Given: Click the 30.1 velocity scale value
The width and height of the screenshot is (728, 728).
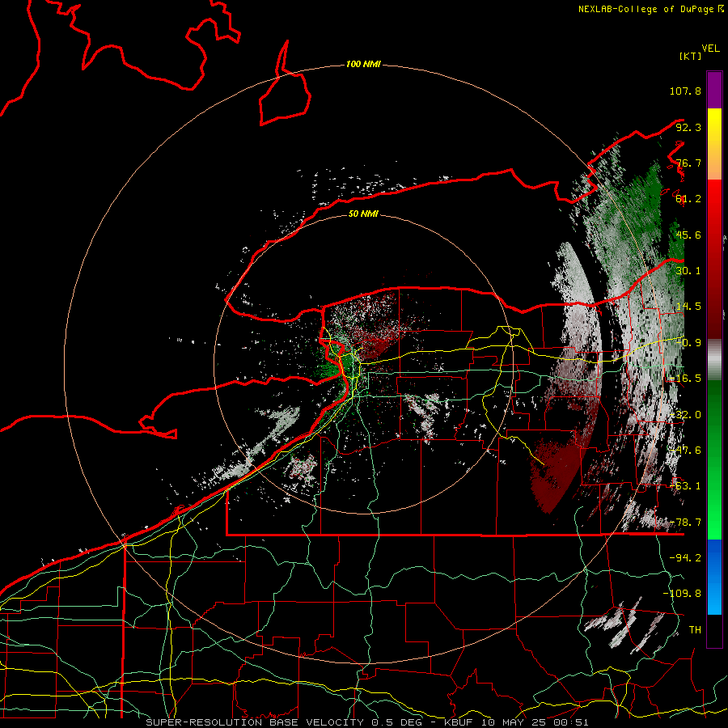Looking at the screenshot, I should tap(688, 271).
